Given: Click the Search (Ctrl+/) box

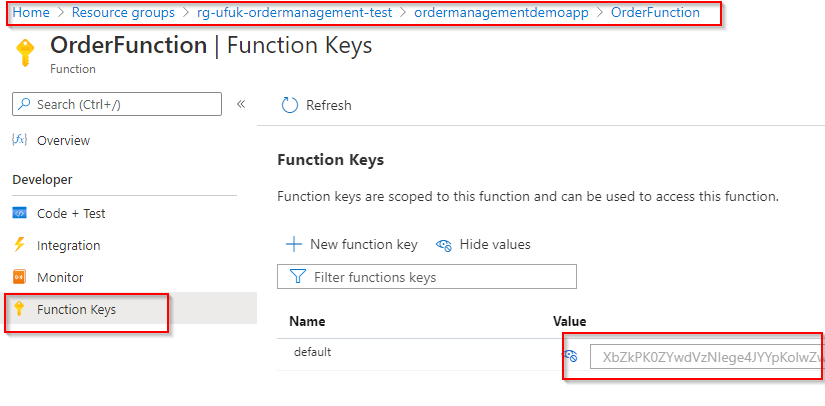Looking at the screenshot, I should [x=117, y=104].
